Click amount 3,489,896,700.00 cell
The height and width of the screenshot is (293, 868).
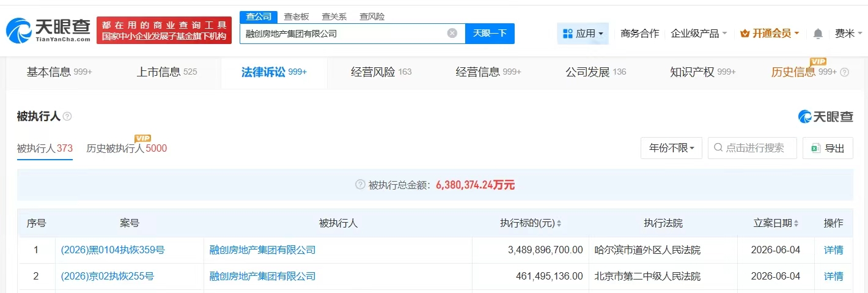point(531,250)
